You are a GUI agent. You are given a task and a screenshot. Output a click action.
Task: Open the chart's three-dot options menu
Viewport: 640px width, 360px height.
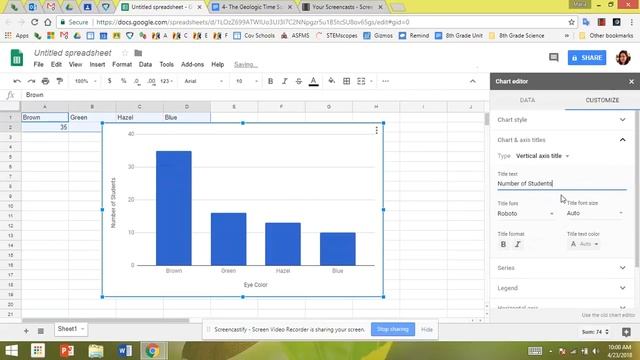[x=376, y=130]
